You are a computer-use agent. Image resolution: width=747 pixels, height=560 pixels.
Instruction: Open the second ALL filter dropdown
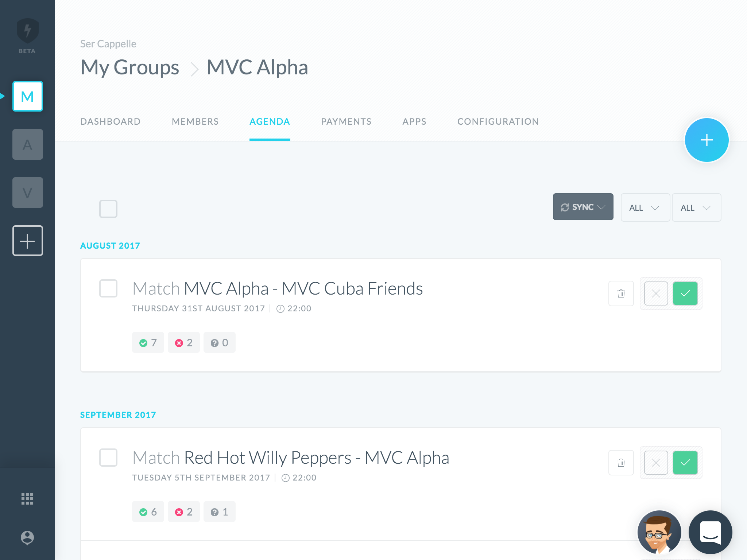point(696,208)
